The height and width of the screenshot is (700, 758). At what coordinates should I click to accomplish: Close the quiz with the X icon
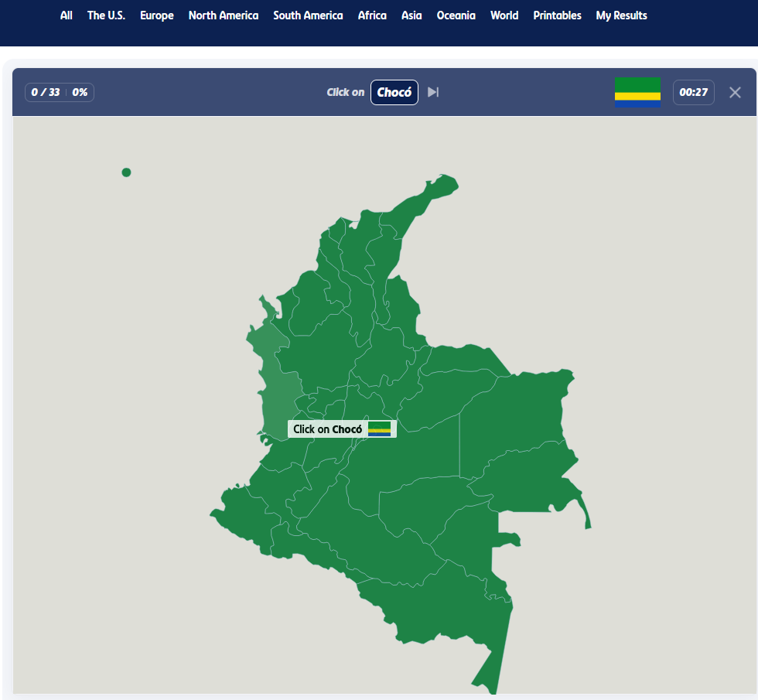[x=735, y=93]
